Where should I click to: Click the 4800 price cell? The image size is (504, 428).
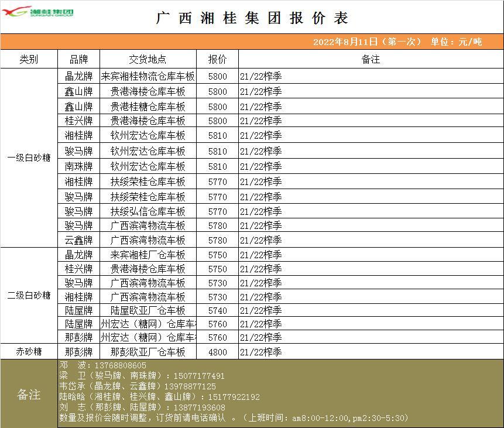point(217,352)
